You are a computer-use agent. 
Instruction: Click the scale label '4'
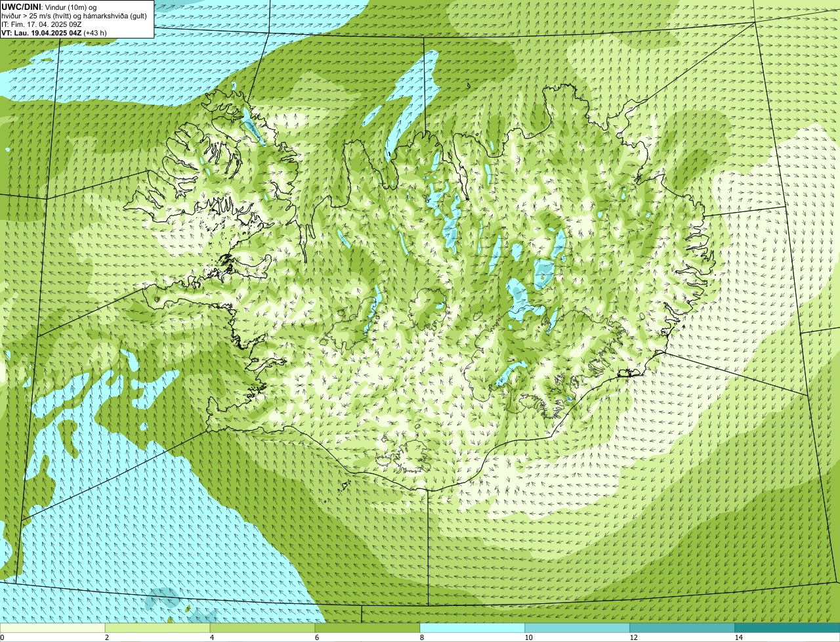tap(211, 637)
